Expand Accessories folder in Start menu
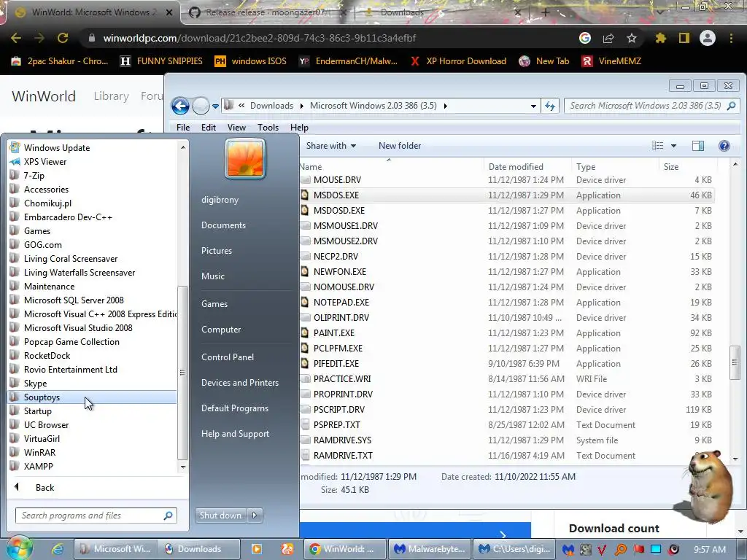The height and width of the screenshot is (560, 747). coord(46,189)
